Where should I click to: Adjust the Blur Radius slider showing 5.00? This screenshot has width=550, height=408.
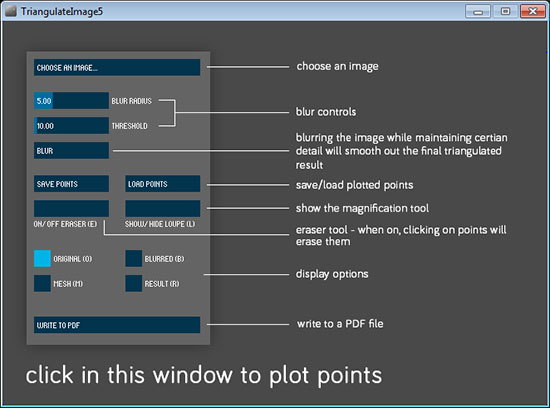coord(71,101)
